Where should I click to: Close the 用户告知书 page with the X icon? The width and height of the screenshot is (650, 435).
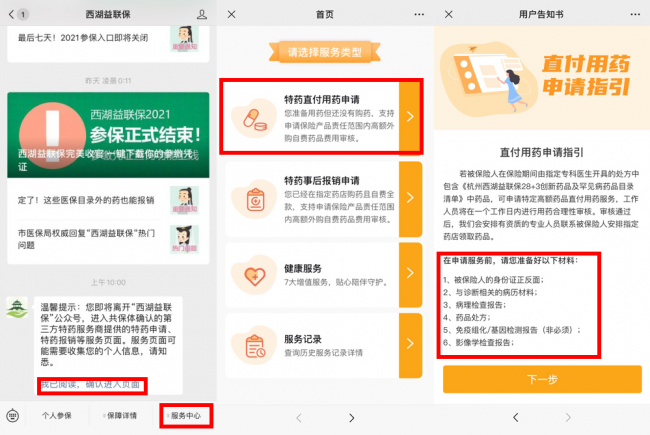[447, 15]
